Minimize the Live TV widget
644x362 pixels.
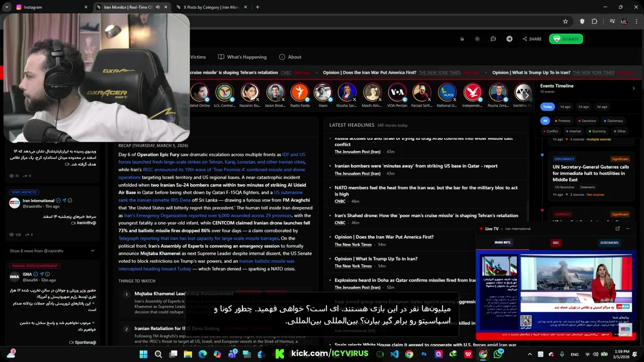point(627,228)
